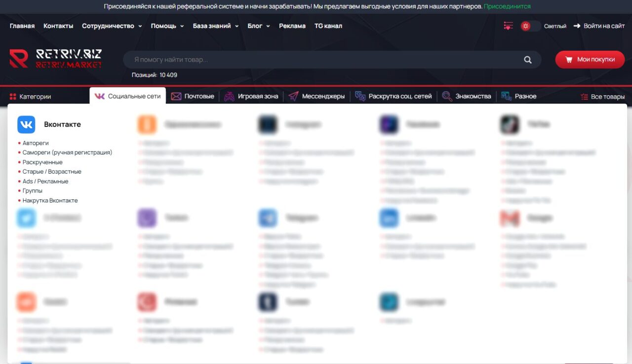Screen dimensions: 632x364
Task: Expand the База знаний dropdown menu
Action: 216,26
